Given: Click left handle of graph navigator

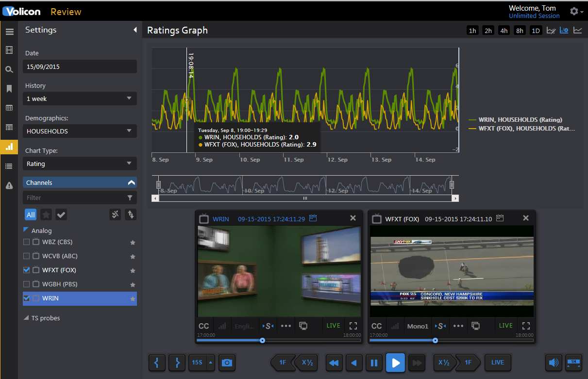Looking at the screenshot, I should pyautogui.click(x=158, y=184).
